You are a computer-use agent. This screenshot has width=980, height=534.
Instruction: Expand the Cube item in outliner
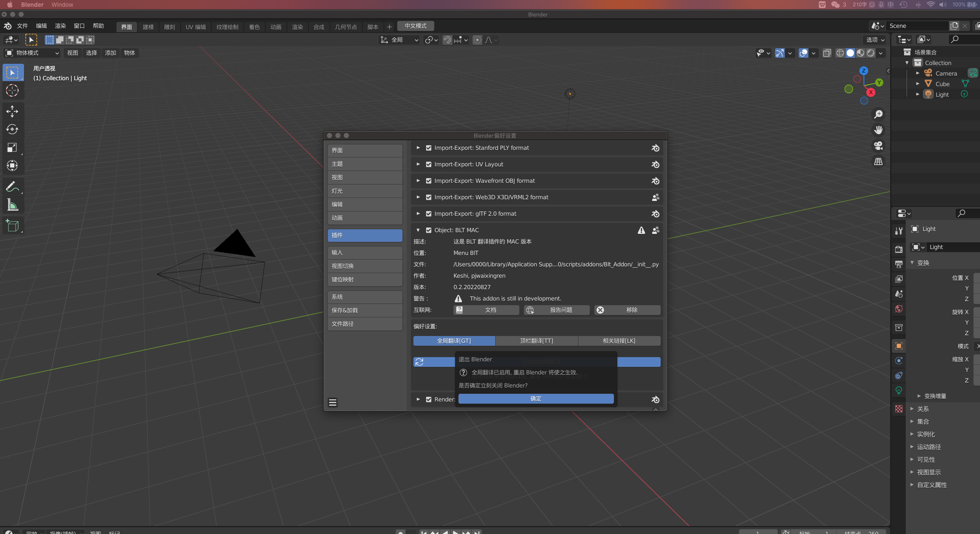click(917, 84)
